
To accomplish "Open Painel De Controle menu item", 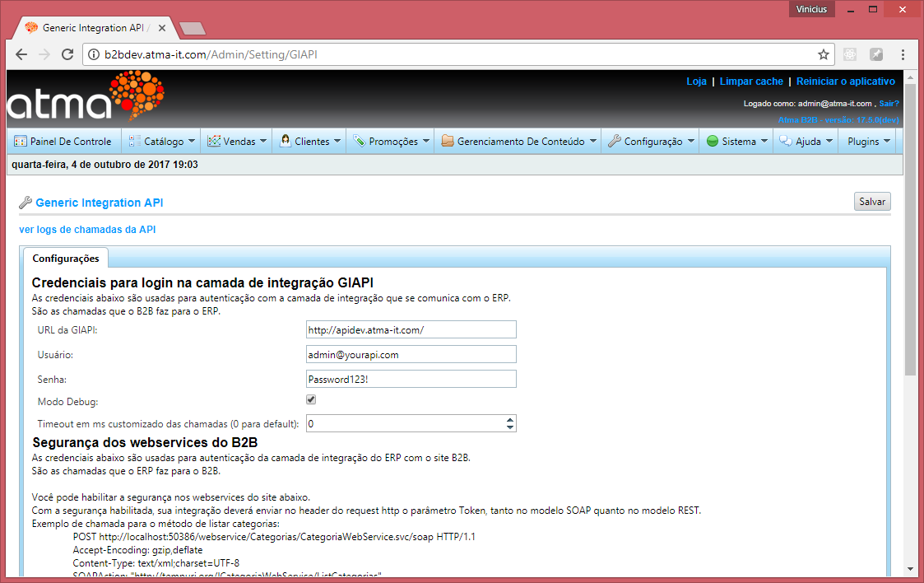I will point(63,142).
